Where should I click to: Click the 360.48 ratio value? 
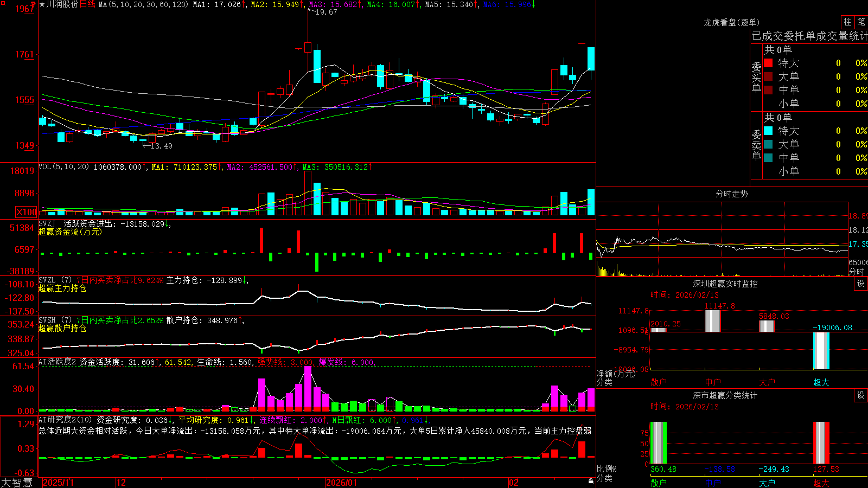pos(663,469)
